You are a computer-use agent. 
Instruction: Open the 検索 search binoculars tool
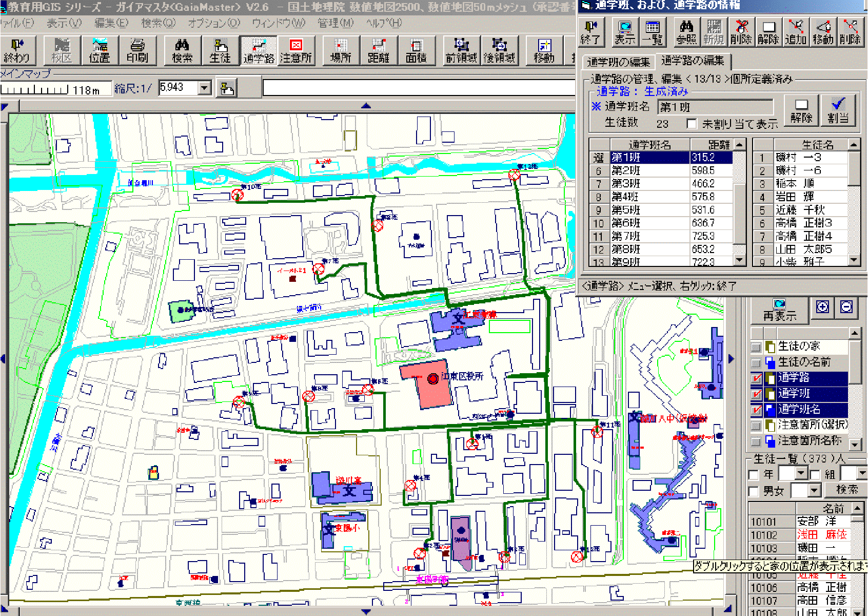(183, 50)
